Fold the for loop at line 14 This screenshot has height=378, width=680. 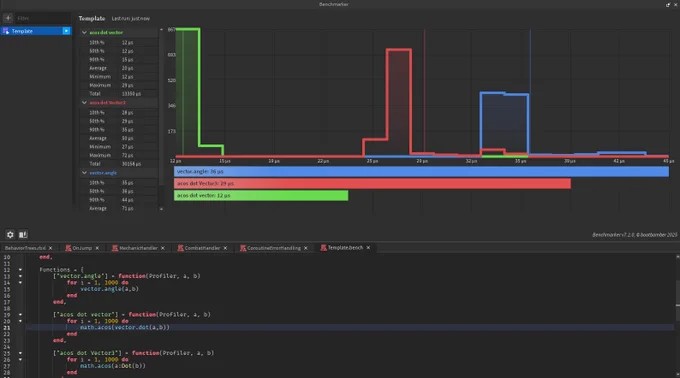20,283
